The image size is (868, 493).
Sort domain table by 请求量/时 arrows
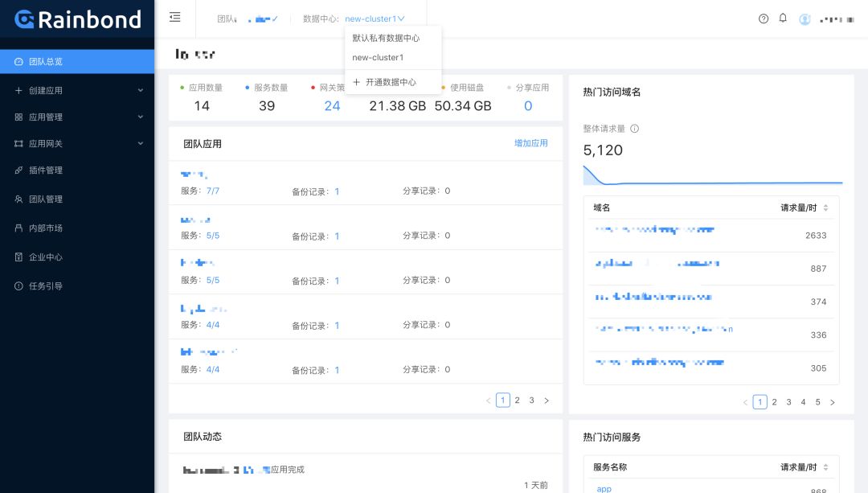pyautogui.click(x=825, y=207)
